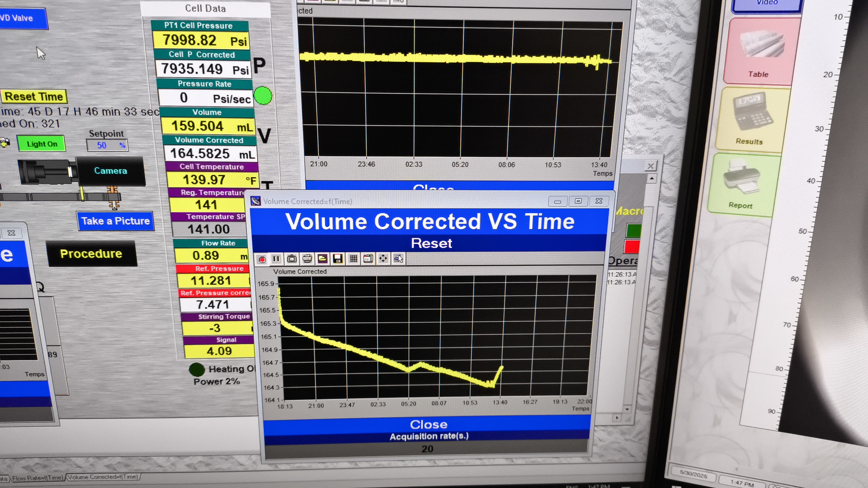Click the Procedure button
The height and width of the screenshot is (488, 868).
[x=91, y=253]
